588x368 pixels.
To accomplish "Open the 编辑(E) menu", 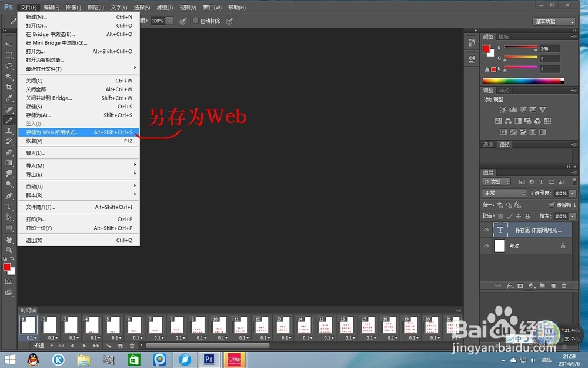I will point(51,7).
